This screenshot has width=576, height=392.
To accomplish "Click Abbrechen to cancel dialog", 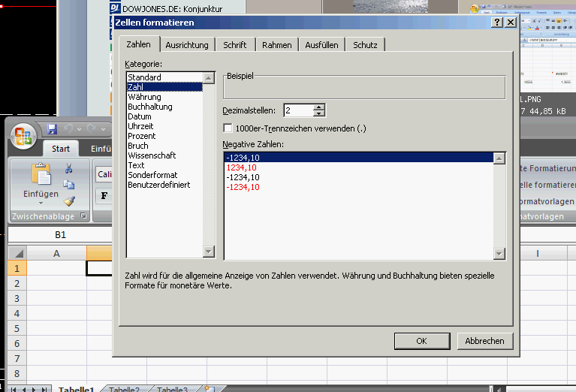I will pos(485,341).
